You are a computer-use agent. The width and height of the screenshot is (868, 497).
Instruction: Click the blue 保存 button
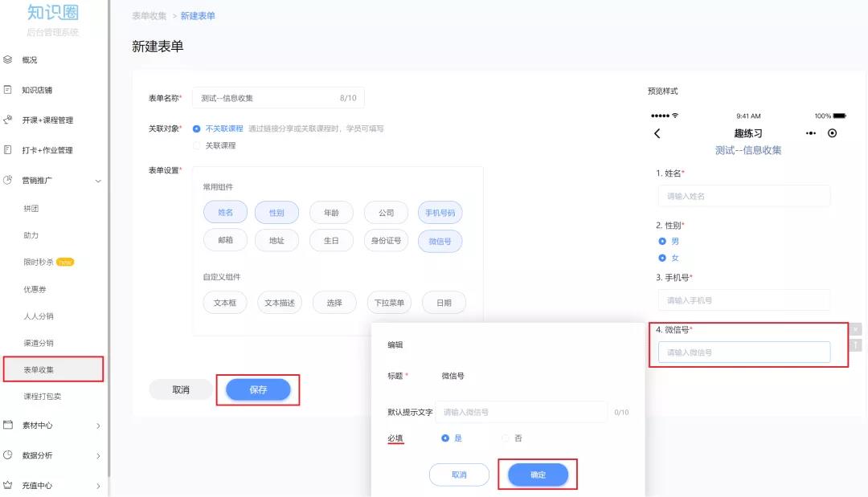click(257, 390)
